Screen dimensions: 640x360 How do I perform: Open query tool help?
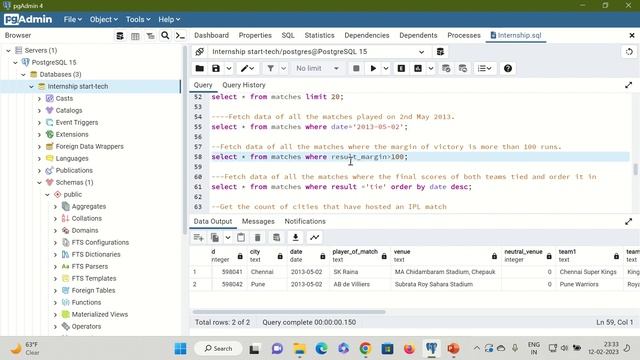click(508, 69)
